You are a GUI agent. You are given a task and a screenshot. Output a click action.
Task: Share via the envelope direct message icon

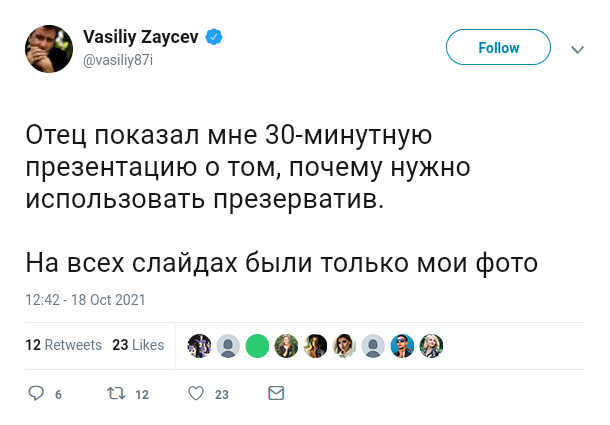click(277, 394)
